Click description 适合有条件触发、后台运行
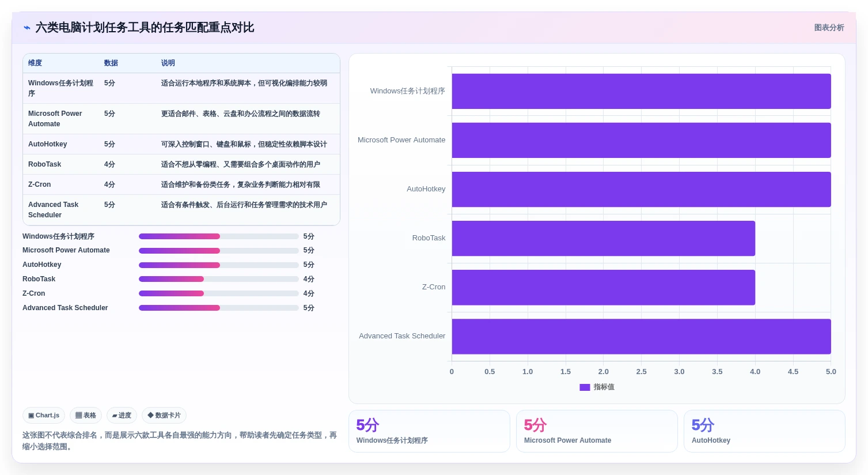Screen dimensions: 868x475 point(244,205)
